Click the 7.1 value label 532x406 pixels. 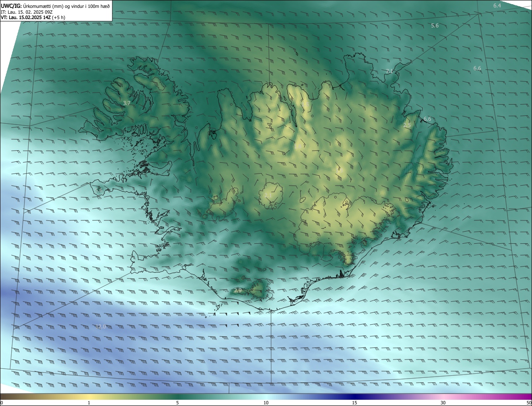coord(389,71)
